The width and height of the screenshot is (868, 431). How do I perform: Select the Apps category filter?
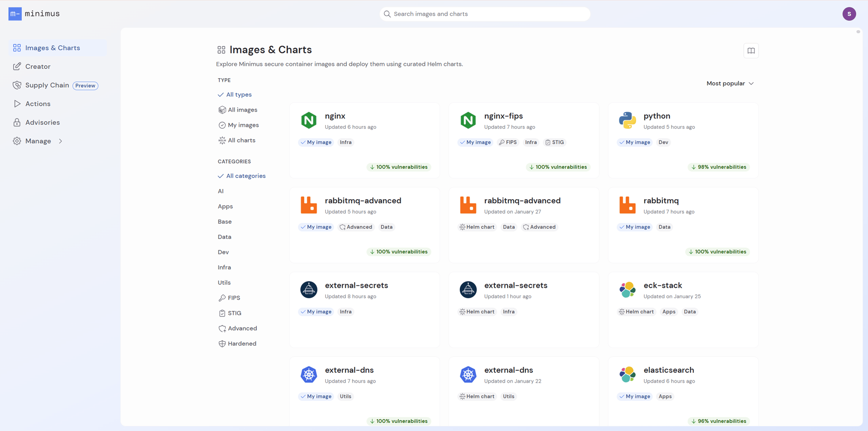tap(225, 206)
